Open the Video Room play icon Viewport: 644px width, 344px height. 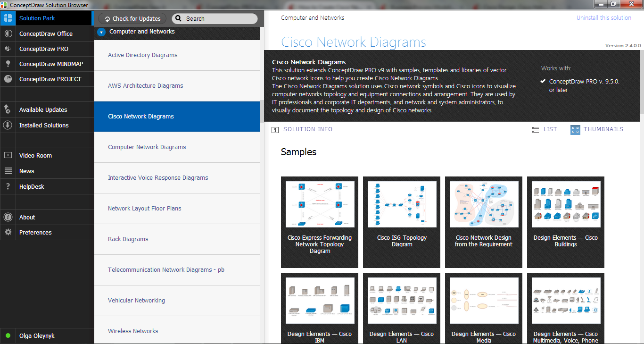8,156
